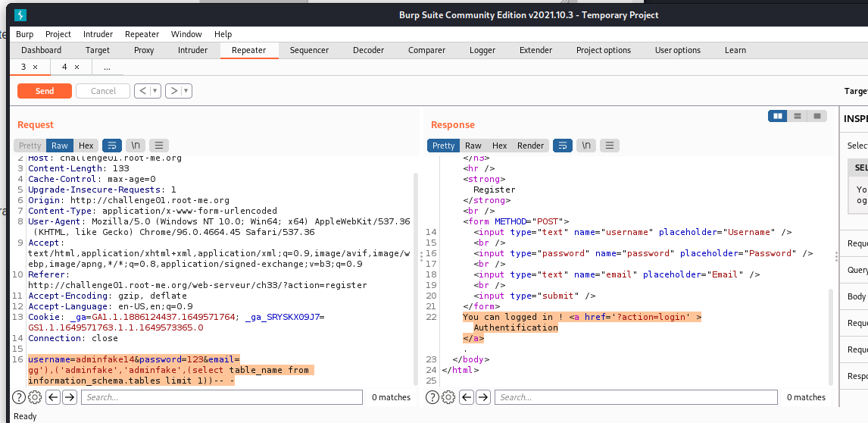Screen dimensions: 868x423
Task: Switch Request view to Raw
Action: pos(60,146)
